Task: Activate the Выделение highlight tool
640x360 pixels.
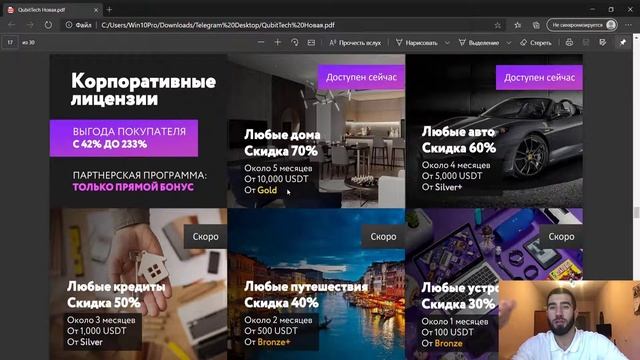Action: pos(479,42)
